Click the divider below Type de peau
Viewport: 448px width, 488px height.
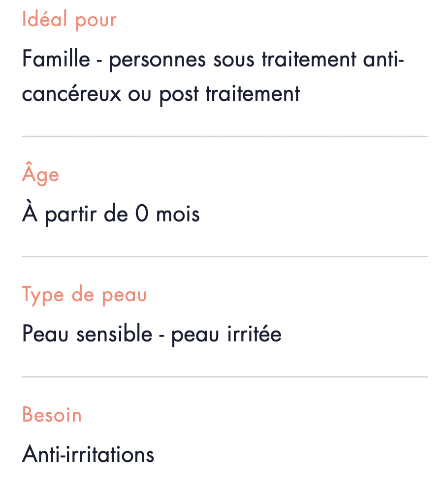(224, 377)
